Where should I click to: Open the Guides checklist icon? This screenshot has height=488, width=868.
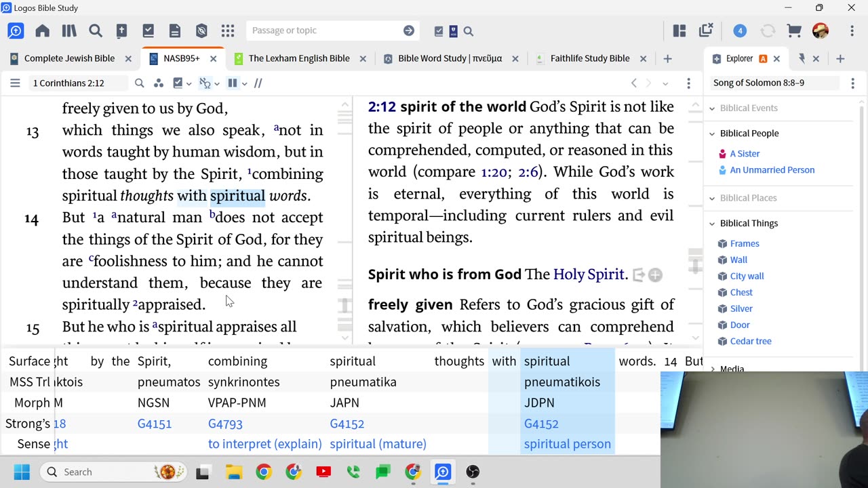click(x=149, y=30)
